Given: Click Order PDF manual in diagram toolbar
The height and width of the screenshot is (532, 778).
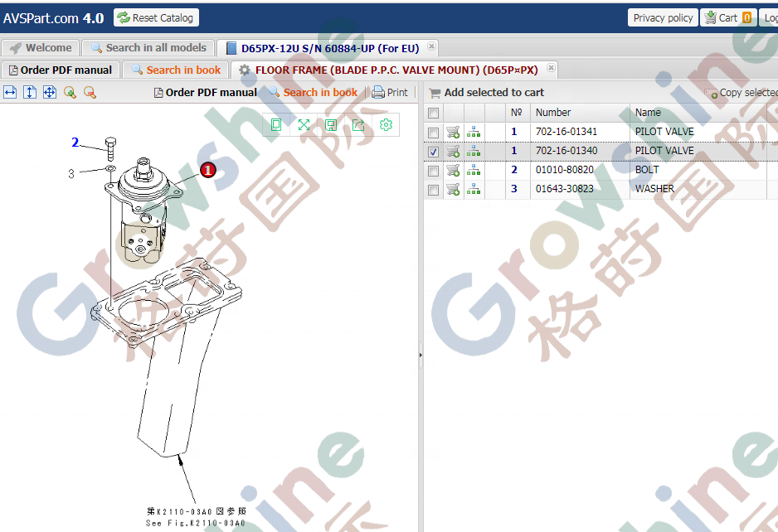Looking at the screenshot, I should 206,92.
